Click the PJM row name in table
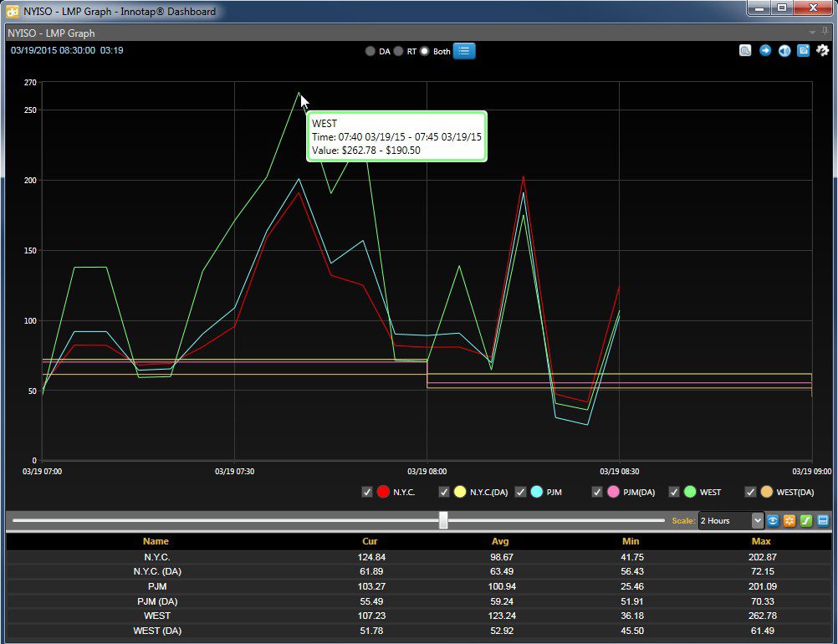 [157, 586]
